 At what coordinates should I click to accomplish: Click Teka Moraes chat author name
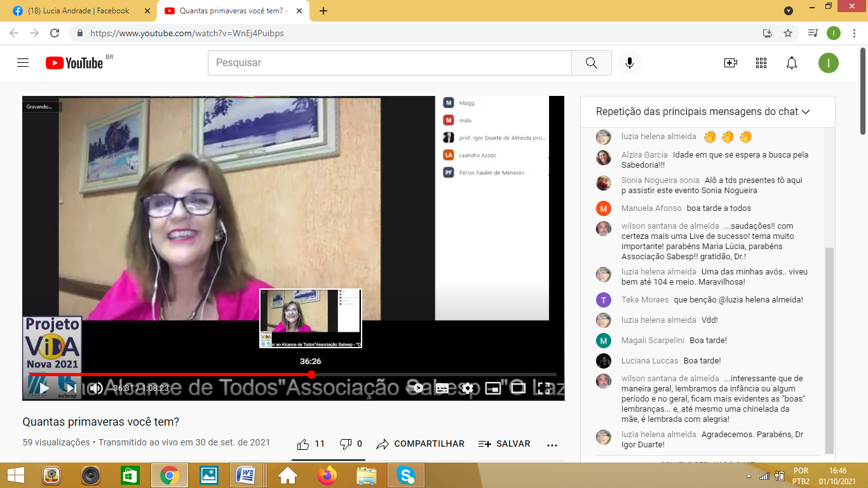coord(645,300)
